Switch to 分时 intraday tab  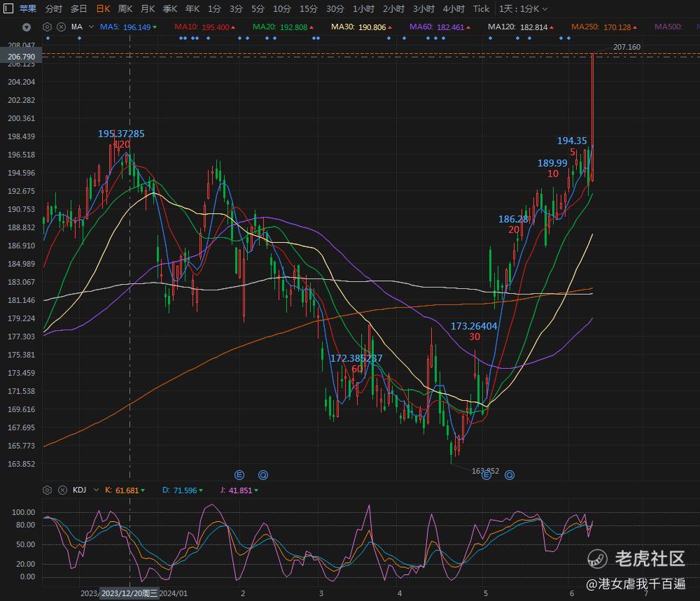(x=54, y=9)
